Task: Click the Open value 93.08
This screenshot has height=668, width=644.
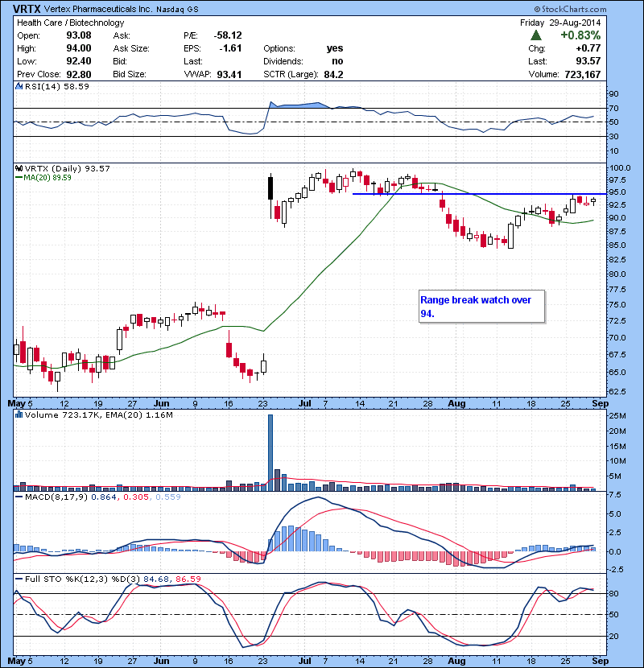Action: (x=78, y=35)
